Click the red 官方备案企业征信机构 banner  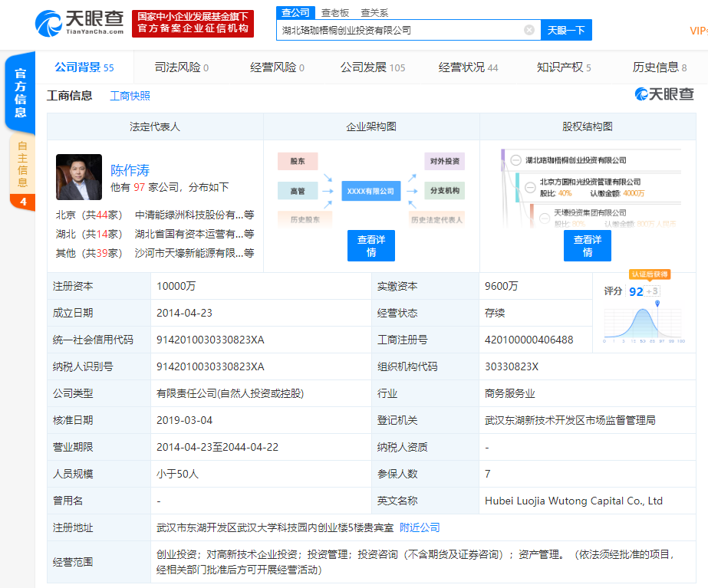tap(193, 23)
